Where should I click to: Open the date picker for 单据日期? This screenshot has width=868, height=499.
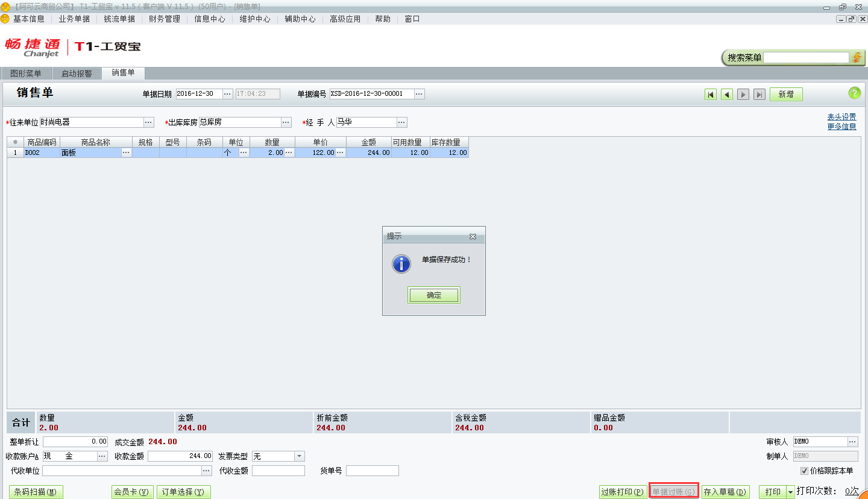[x=227, y=94]
